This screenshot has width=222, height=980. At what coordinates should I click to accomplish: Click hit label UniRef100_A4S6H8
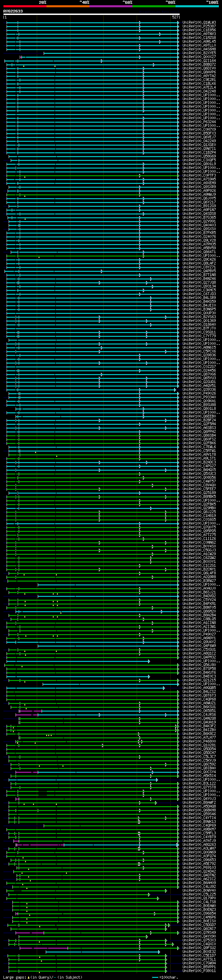point(199,49)
